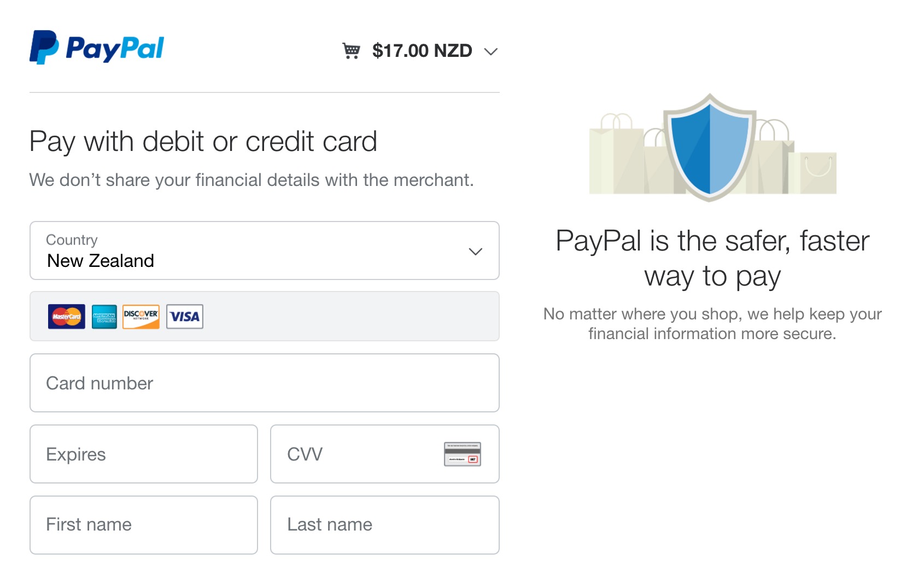Open the Country dropdown showing New Zealand
This screenshot has height=571, width=924.
(264, 250)
